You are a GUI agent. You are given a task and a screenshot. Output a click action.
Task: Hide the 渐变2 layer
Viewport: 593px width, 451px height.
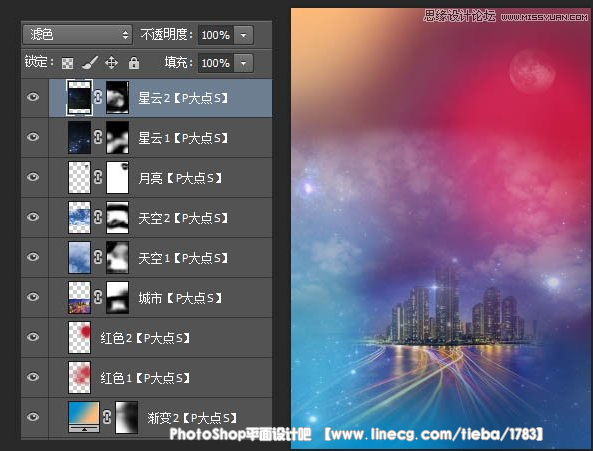pyautogui.click(x=33, y=417)
